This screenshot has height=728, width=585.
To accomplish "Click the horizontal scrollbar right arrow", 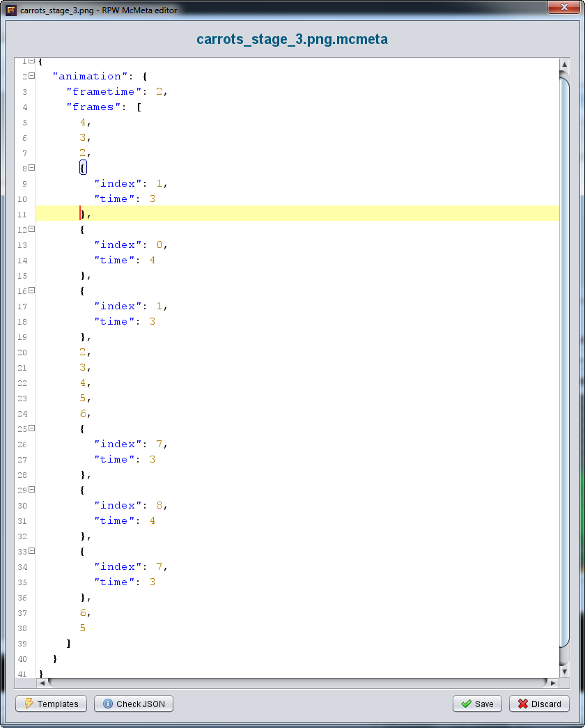I will tap(553, 683).
